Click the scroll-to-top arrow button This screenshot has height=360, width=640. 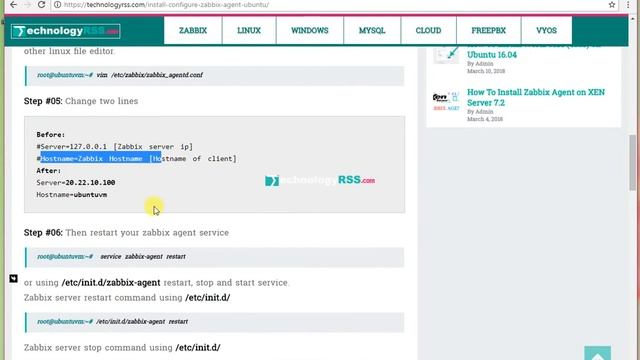pos(598,353)
